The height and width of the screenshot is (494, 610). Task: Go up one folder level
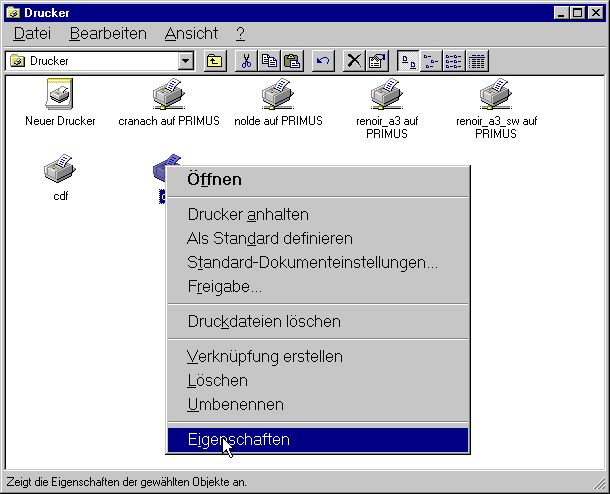(215, 61)
